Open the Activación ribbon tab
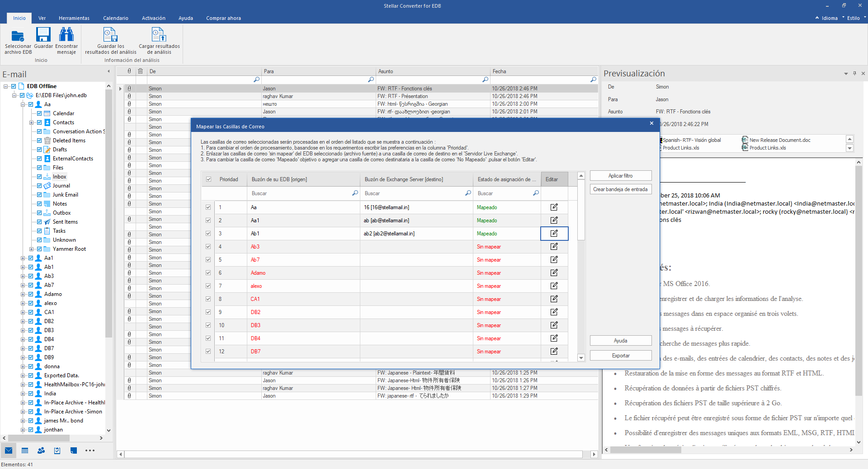Screen dimensions: 868x469 pyautogui.click(x=154, y=18)
